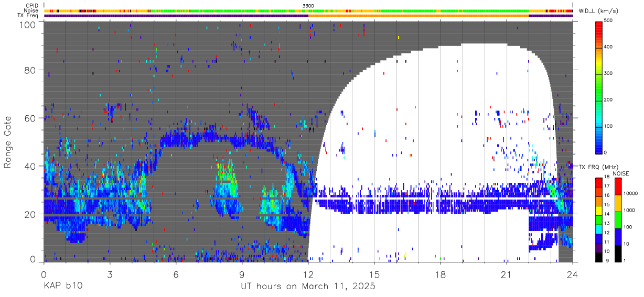The width and height of the screenshot is (644, 297).
Task: Click the purple TX Freq bar segment
Action: (176, 15)
